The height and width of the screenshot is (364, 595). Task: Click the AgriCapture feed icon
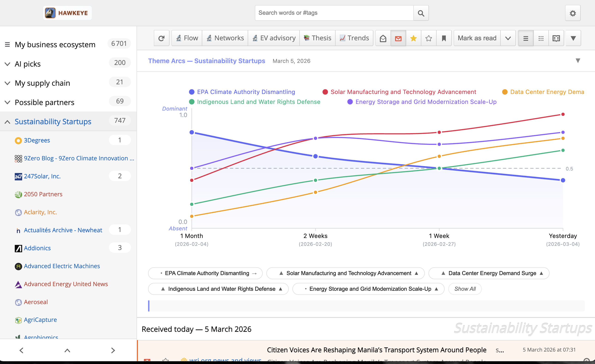tap(18, 320)
